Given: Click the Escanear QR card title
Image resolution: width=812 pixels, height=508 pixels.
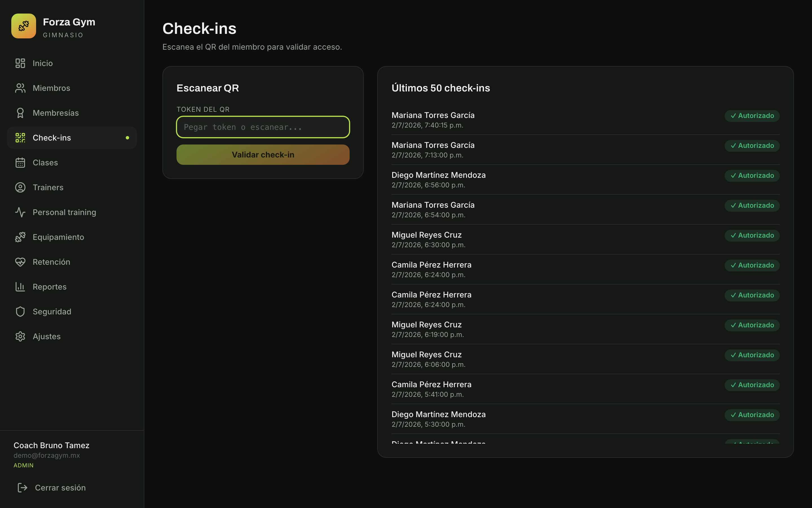Looking at the screenshot, I should pos(208,88).
